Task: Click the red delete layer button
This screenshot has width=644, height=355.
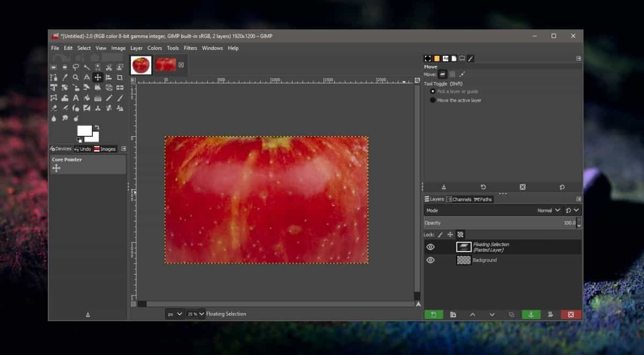Action: tap(570, 315)
